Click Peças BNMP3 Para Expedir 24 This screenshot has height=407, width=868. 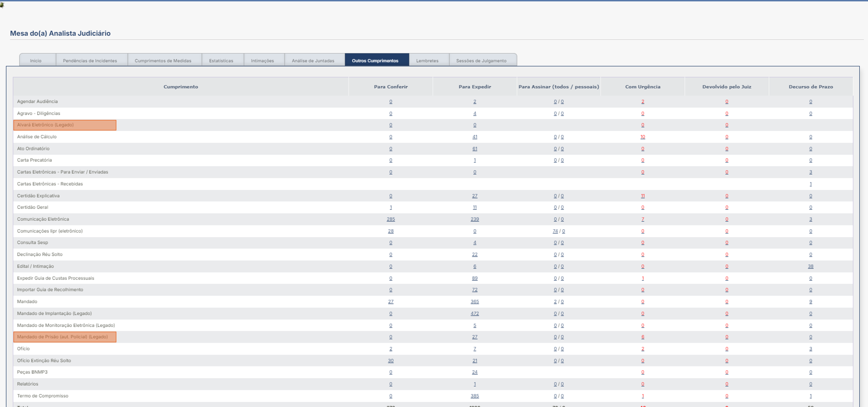pos(475,372)
